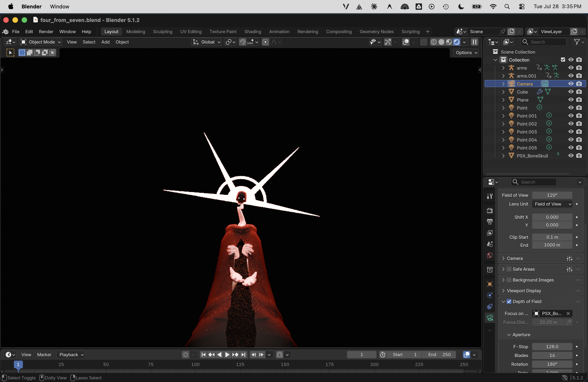Enable the Safe Areas checkbox
The width and height of the screenshot is (588, 382).
pos(509,269)
